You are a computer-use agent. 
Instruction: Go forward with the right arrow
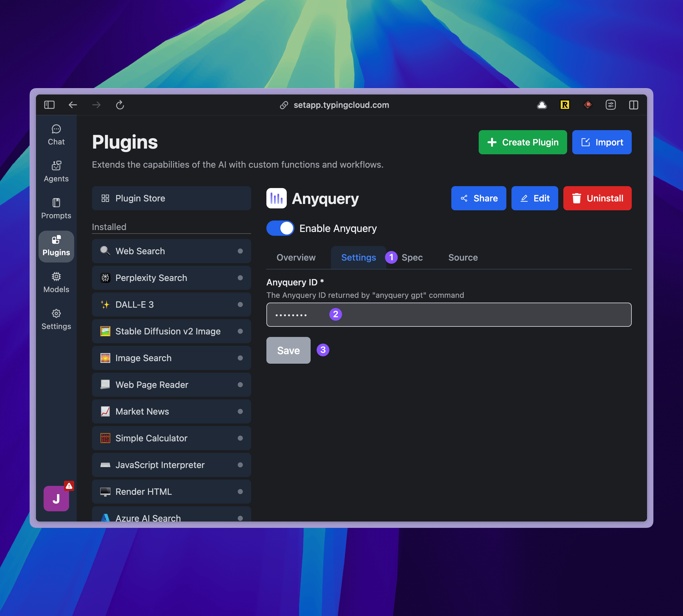pyautogui.click(x=96, y=105)
